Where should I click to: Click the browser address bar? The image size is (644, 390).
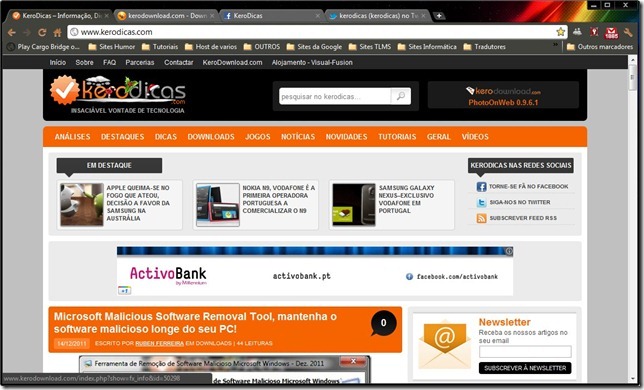(x=316, y=32)
